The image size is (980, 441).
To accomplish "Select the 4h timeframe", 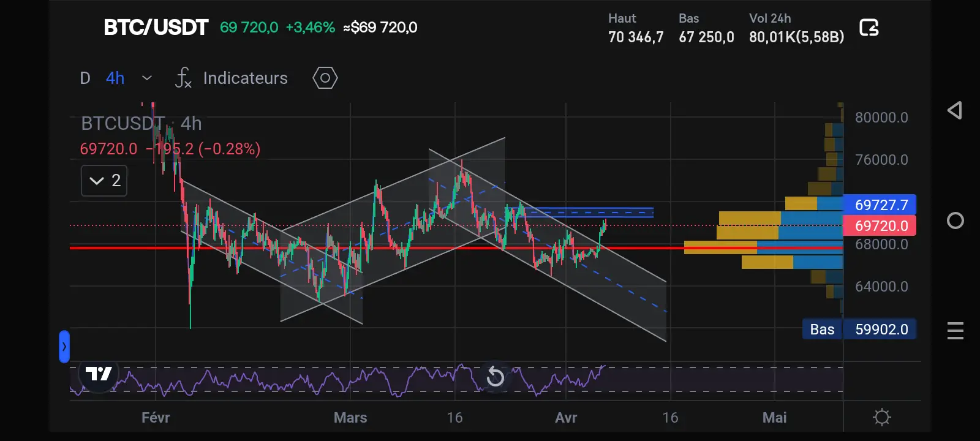I will 115,78.
